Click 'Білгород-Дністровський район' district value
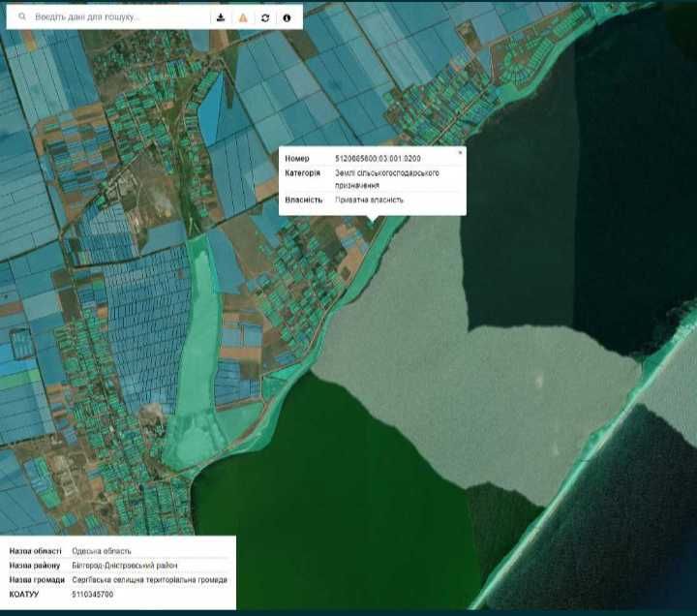This screenshot has width=697, height=616. (x=125, y=566)
